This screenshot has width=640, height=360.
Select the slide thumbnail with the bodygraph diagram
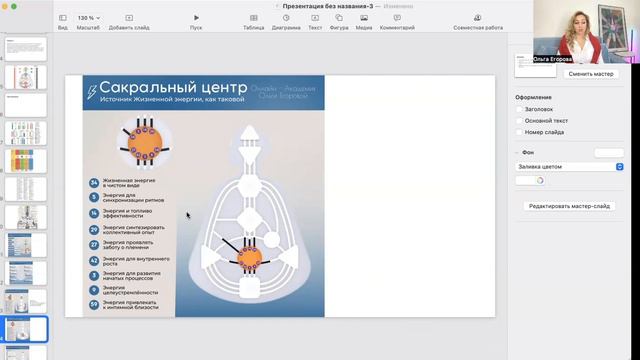[x=26, y=77]
